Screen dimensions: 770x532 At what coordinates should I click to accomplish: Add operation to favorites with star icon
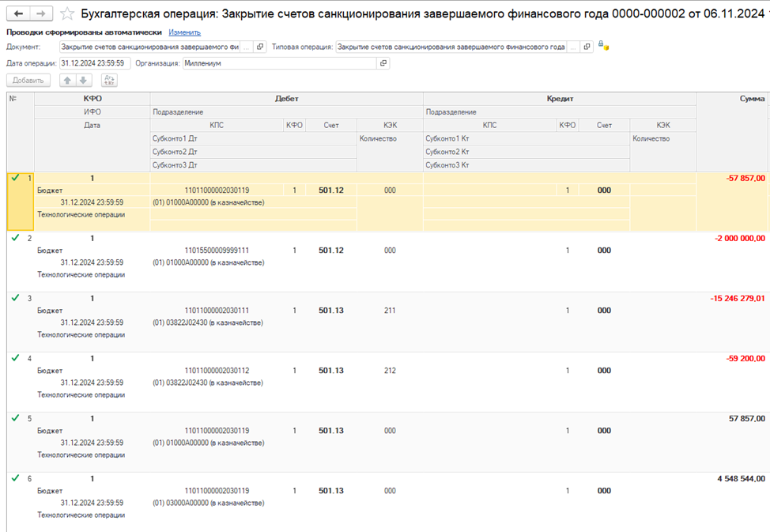coord(66,13)
